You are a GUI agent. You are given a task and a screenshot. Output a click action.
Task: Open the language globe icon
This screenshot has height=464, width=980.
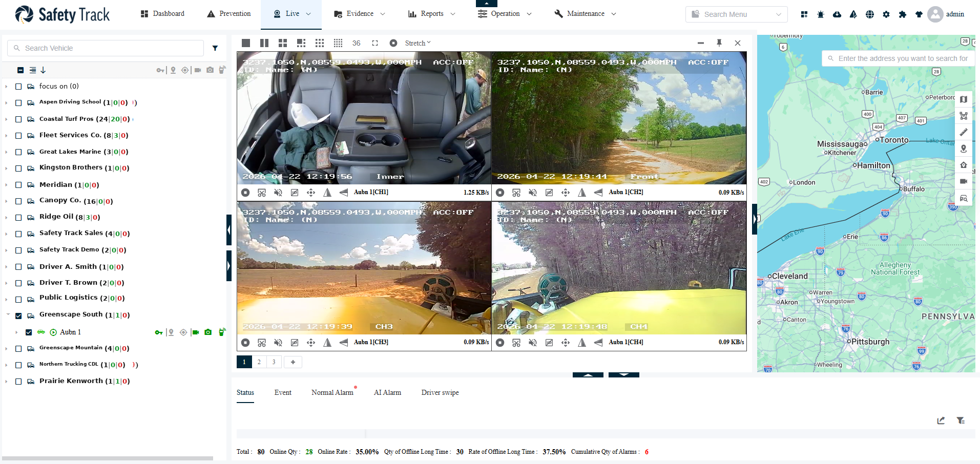[x=870, y=14]
